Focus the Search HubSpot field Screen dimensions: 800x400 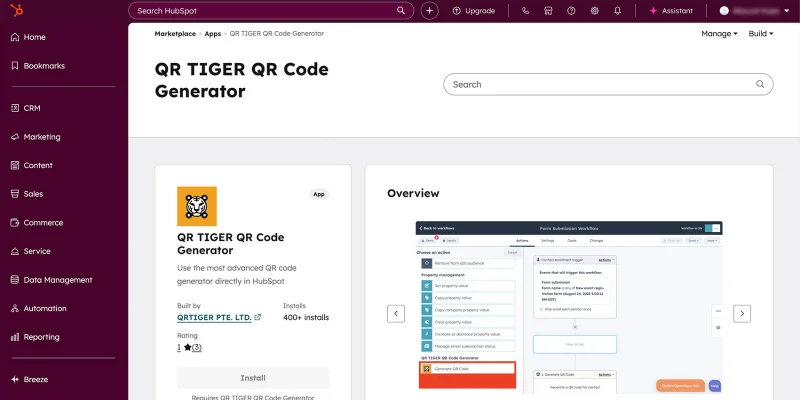271,11
